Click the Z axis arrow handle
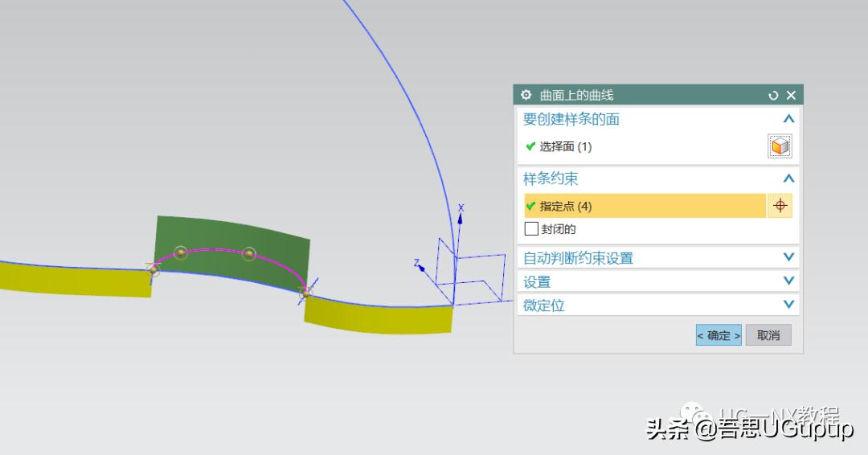Screen dimensions: 868x455 (420, 268)
